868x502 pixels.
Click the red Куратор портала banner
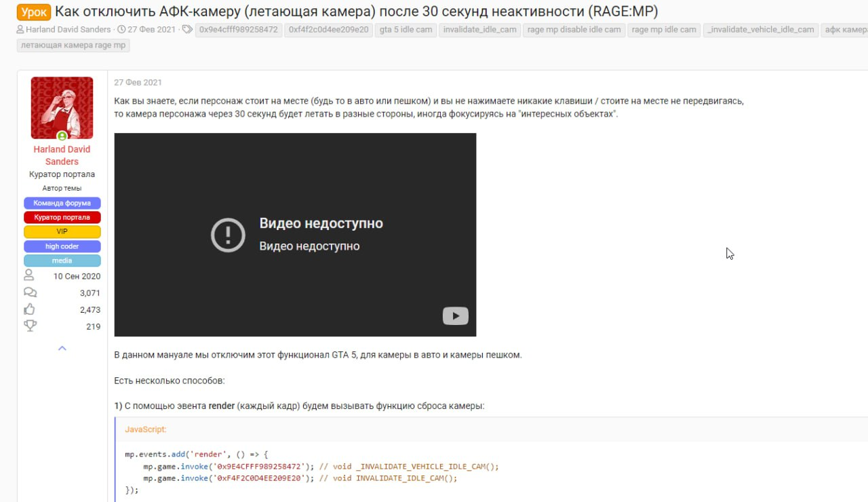point(62,217)
